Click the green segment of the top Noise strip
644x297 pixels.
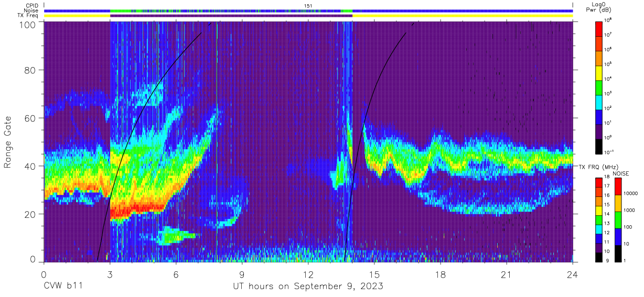point(121,10)
